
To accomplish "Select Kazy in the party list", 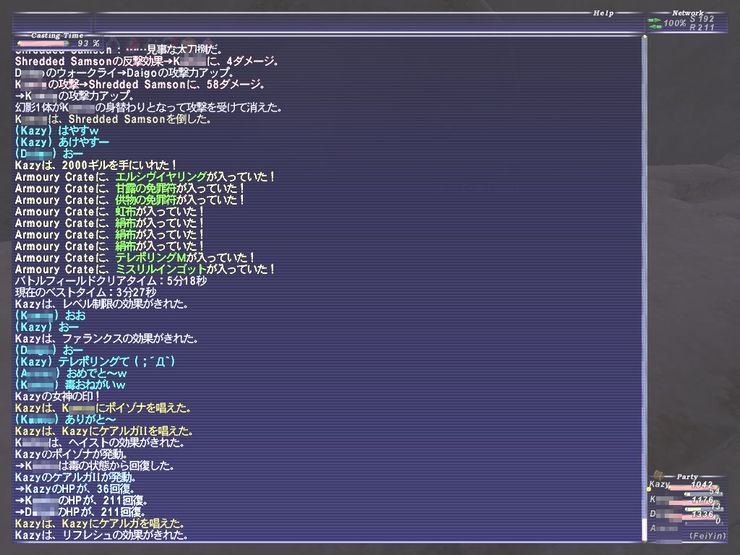I will point(661,485).
